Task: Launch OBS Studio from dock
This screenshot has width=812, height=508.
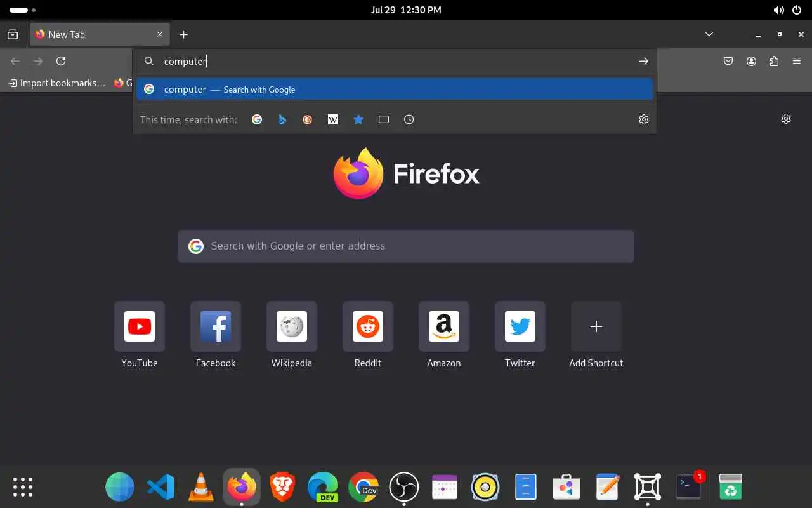Action: pos(404,487)
